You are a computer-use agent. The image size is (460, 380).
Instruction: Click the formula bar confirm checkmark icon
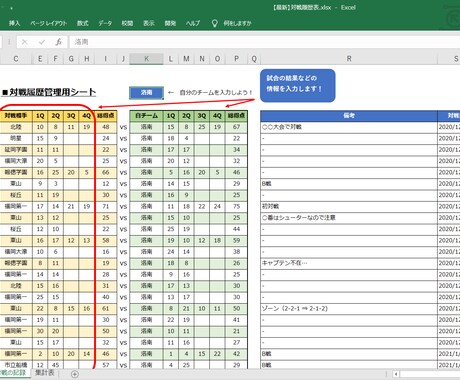click(x=42, y=42)
